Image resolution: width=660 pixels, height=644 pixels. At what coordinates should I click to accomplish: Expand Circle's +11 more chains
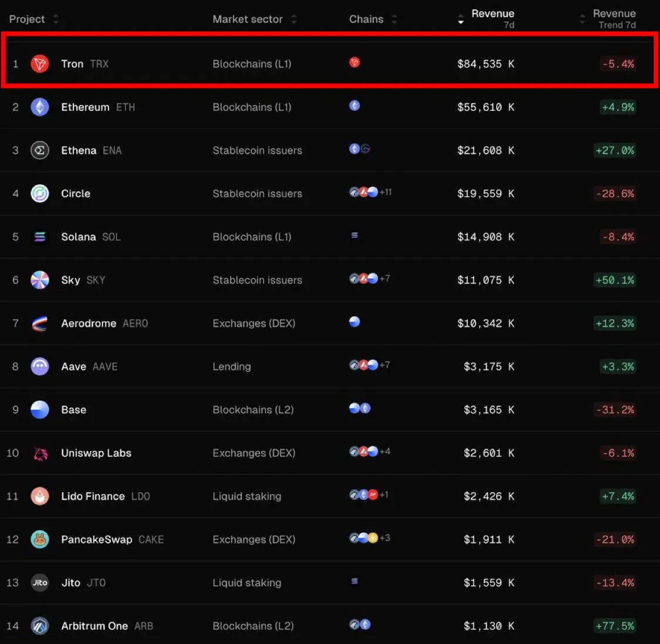(x=385, y=192)
